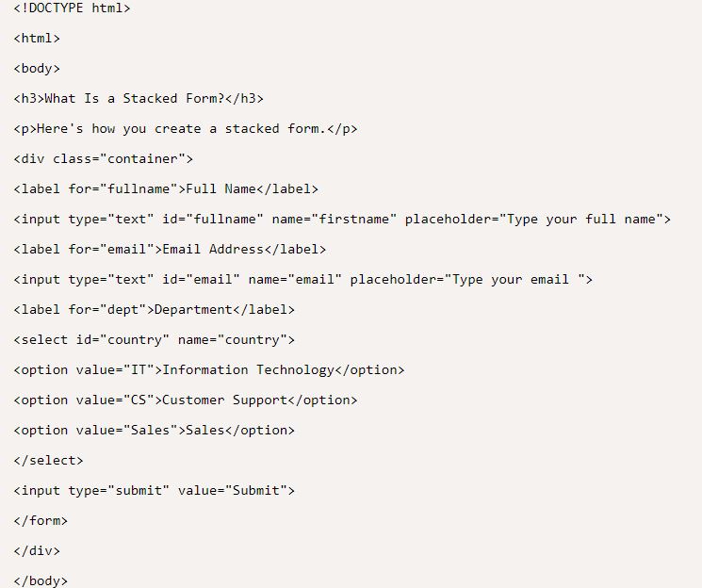This screenshot has width=702, height=588.
Task: Click the Sales option line
Action: [x=154, y=430]
